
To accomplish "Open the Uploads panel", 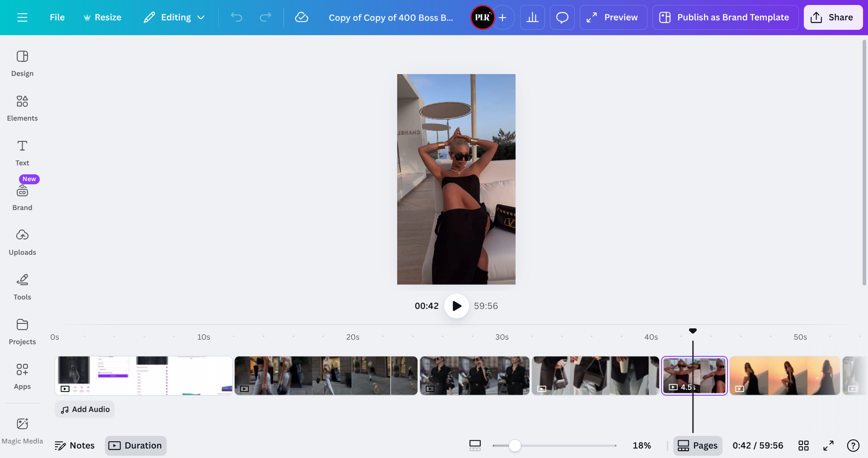I will coord(22,242).
